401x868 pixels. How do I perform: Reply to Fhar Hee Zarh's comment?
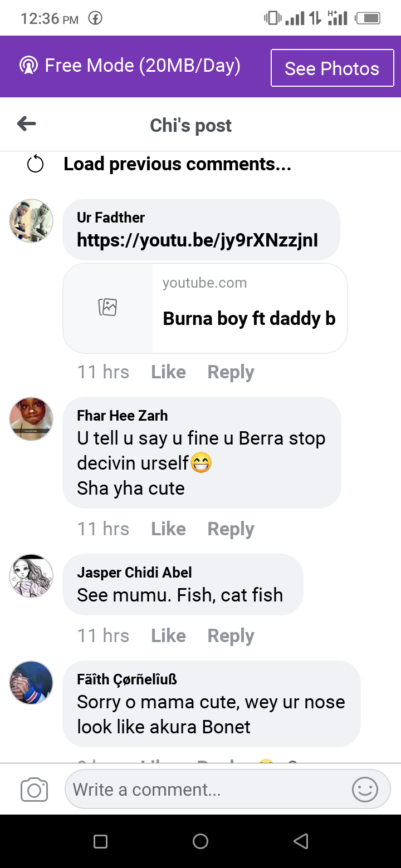tap(231, 529)
